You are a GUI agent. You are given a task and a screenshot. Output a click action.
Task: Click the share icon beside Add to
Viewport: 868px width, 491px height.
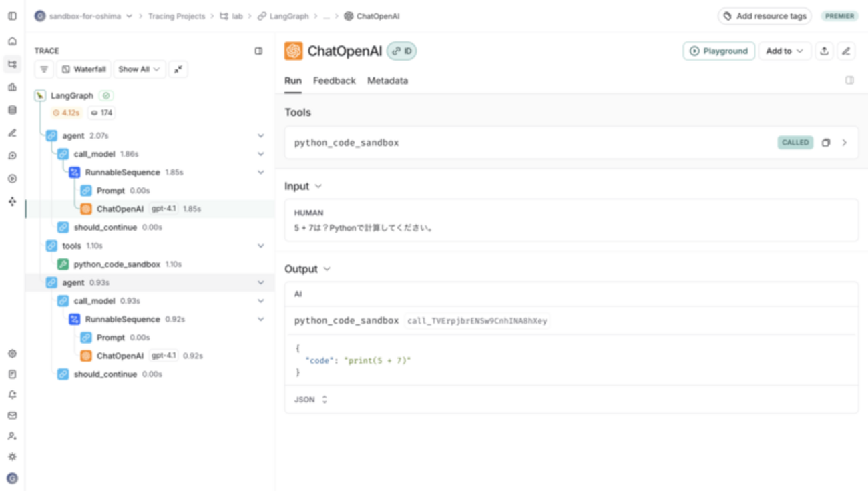tap(825, 51)
